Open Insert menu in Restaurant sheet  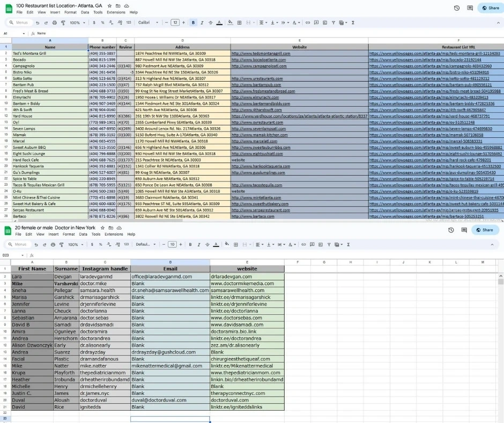[x=55, y=12]
